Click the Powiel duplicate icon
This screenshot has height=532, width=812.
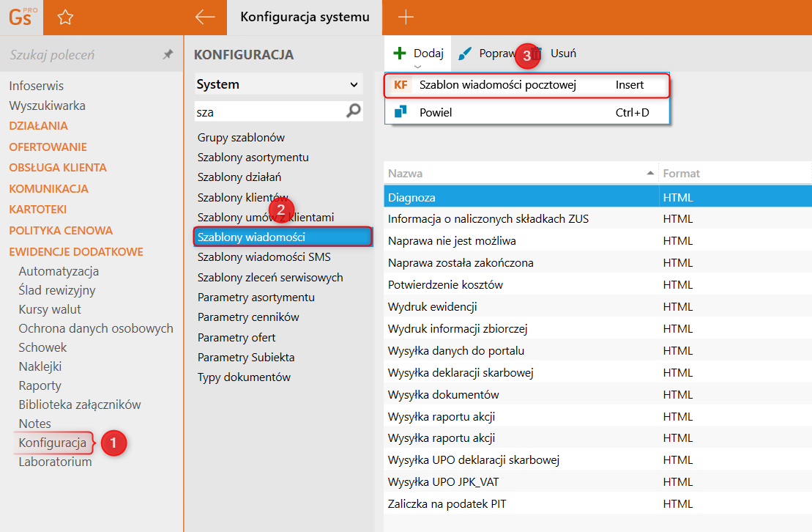401,112
